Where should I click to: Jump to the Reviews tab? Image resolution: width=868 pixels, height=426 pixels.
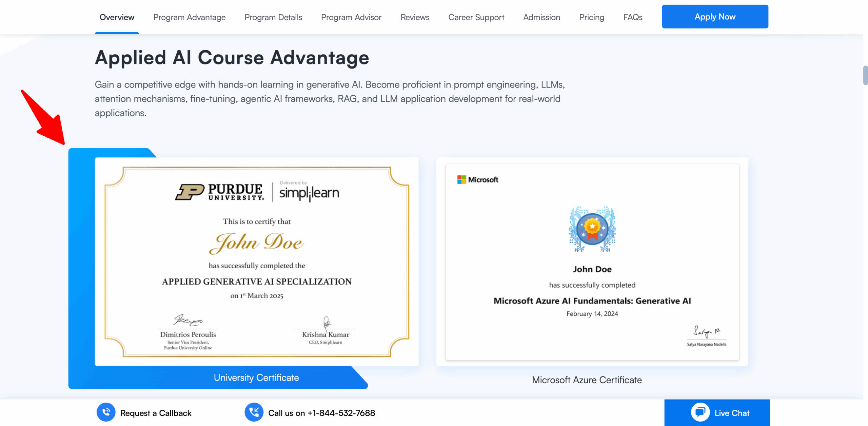pyautogui.click(x=415, y=17)
